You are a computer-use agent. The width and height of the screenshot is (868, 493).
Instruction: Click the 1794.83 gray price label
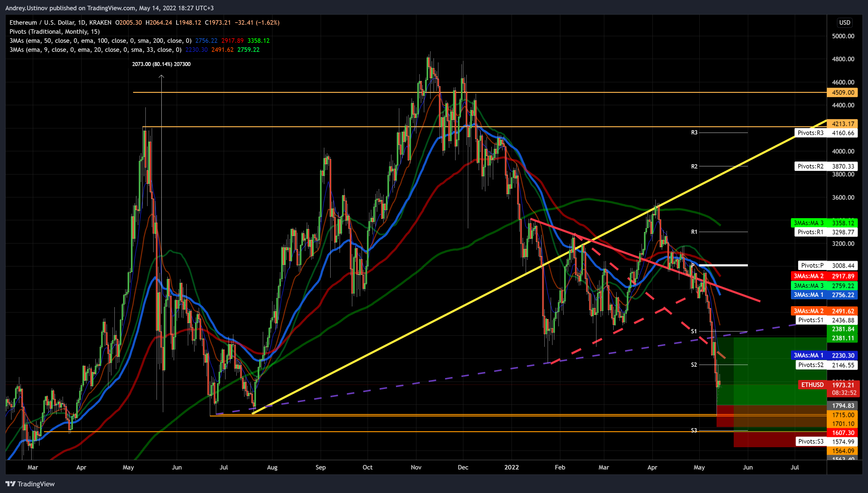(842, 406)
